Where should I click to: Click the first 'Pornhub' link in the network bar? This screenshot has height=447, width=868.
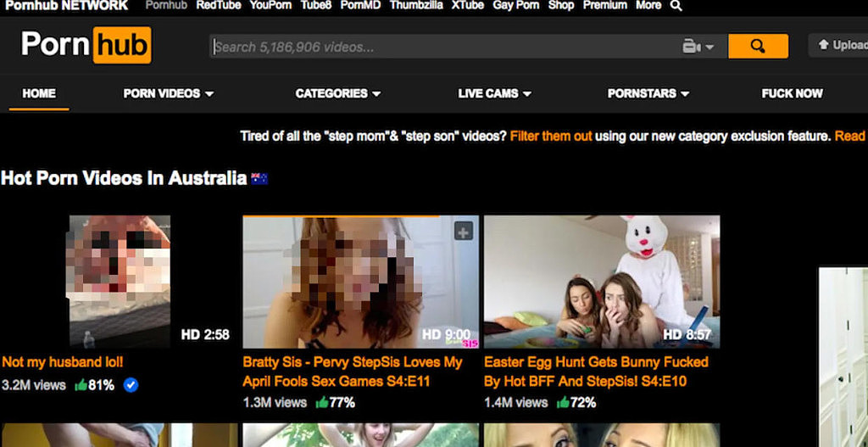[x=166, y=6]
